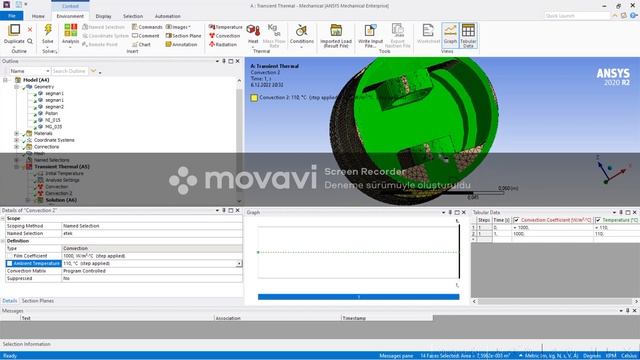Image resolution: width=640 pixels, height=360 pixels.
Task: Click the Messages pane status bar button
Action: [x=396, y=356]
